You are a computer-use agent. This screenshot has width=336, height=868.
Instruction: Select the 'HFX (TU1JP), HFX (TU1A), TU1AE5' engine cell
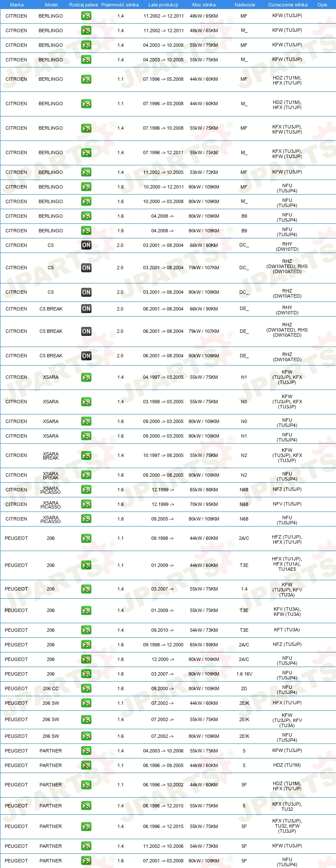pyautogui.click(x=287, y=564)
